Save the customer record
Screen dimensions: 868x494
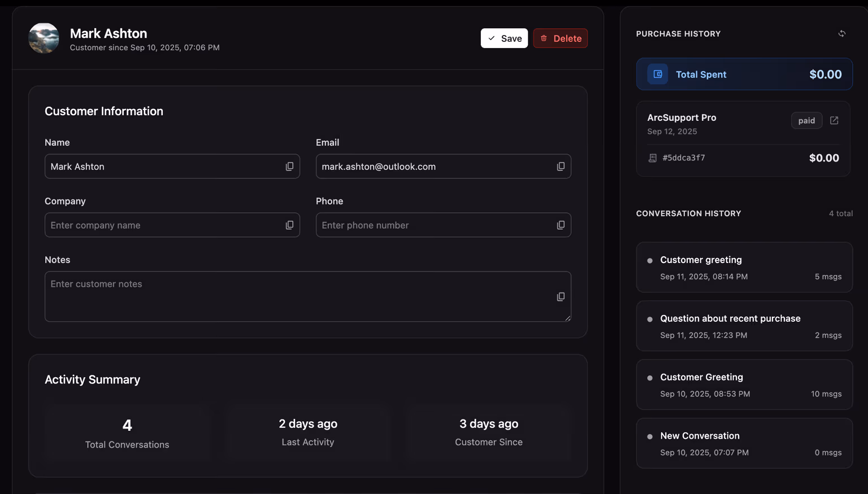pos(504,38)
